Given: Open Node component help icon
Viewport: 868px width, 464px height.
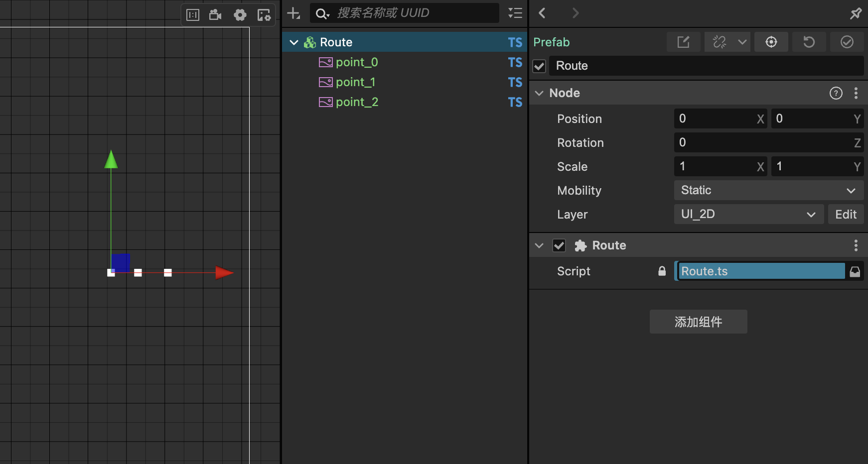Looking at the screenshot, I should click(x=836, y=93).
